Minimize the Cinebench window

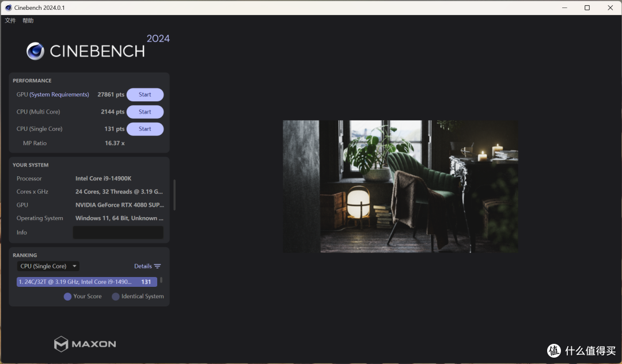pyautogui.click(x=564, y=7)
